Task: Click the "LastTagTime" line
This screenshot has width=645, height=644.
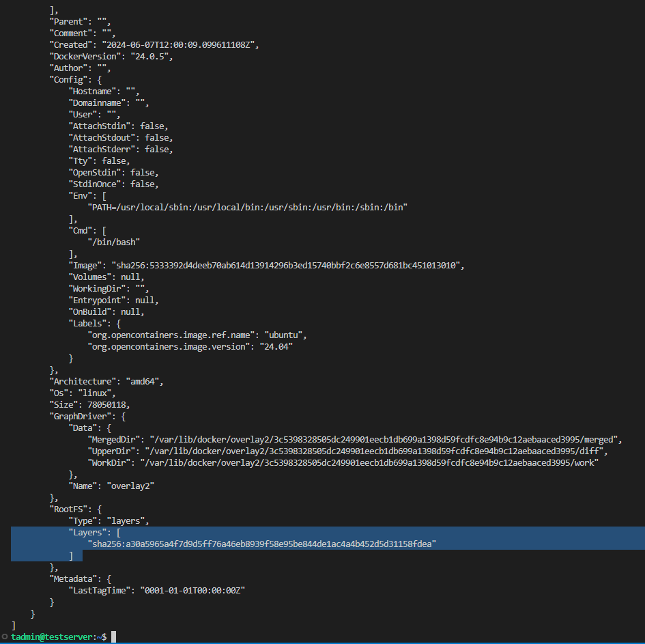Action: click(x=157, y=591)
